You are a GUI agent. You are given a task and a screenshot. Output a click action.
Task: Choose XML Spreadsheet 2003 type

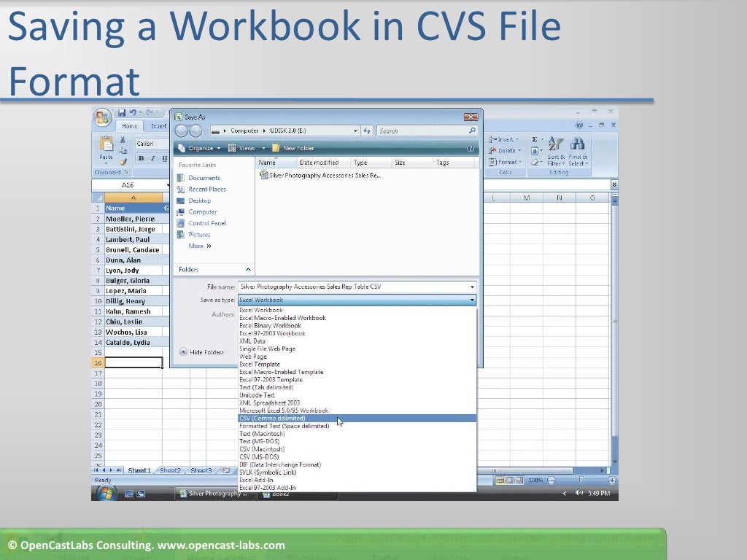coord(357,402)
